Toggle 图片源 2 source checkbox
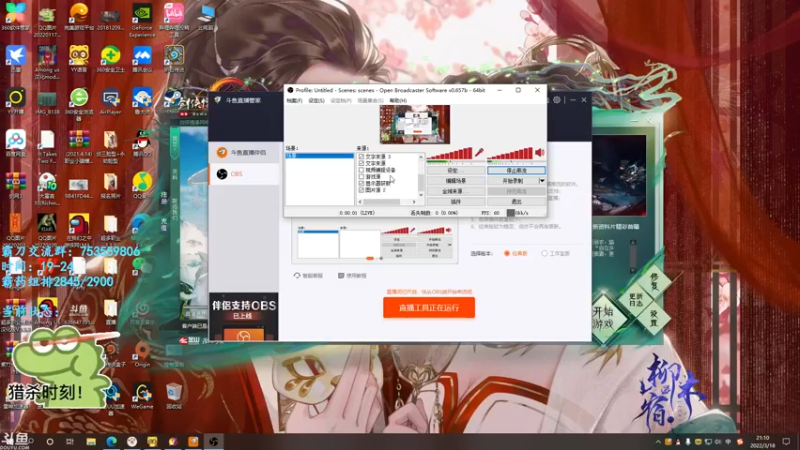Image resolution: width=800 pixels, height=450 pixels. click(x=361, y=190)
